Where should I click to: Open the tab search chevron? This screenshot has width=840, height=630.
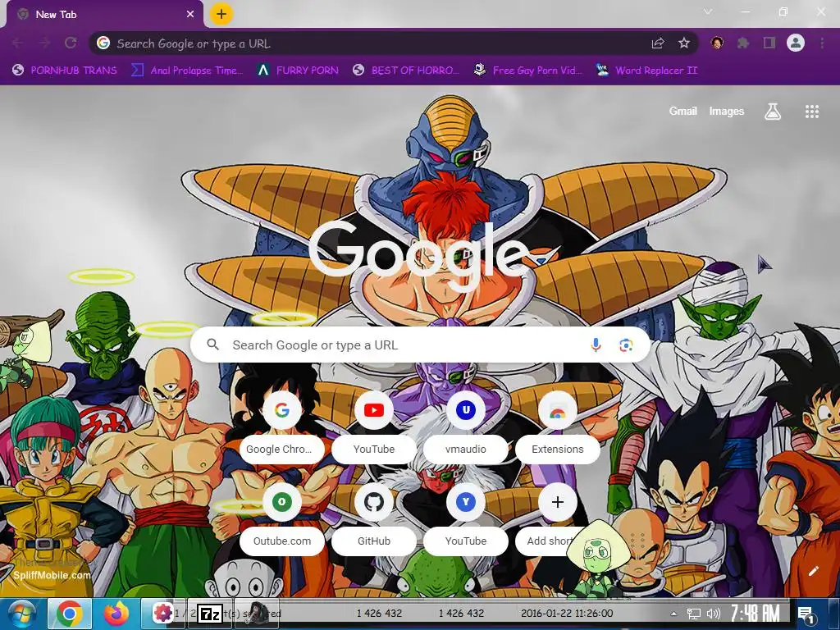[708, 11]
